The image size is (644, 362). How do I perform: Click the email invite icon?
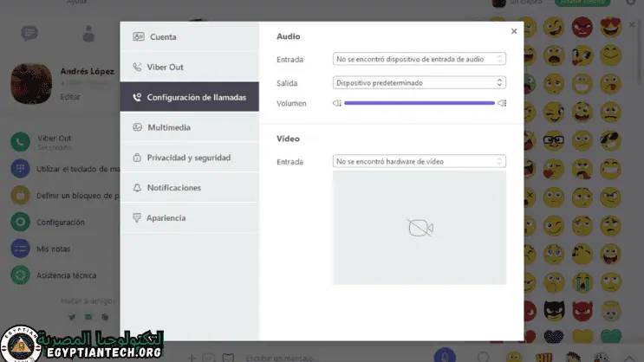[x=88, y=317]
